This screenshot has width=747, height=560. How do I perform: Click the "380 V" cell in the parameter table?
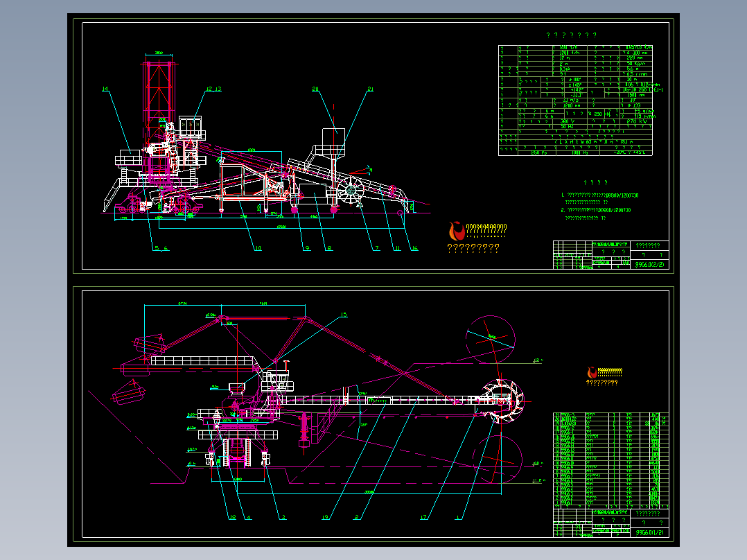[567, 121]
